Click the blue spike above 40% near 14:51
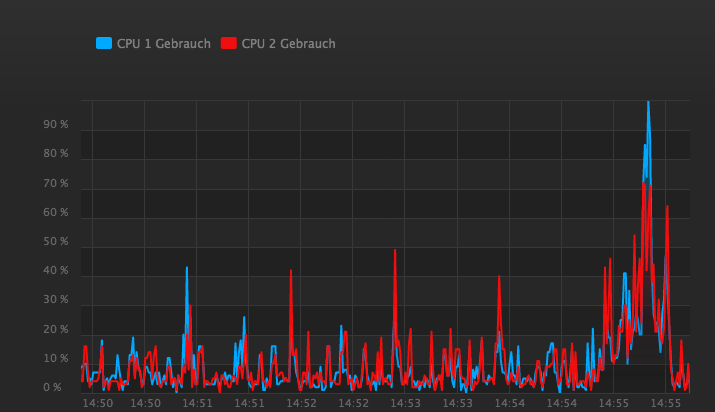 pyautogui.click(x=186, y=268)
